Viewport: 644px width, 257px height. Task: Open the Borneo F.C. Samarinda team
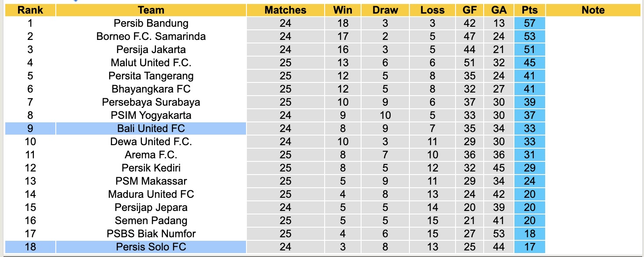(151, 36)
